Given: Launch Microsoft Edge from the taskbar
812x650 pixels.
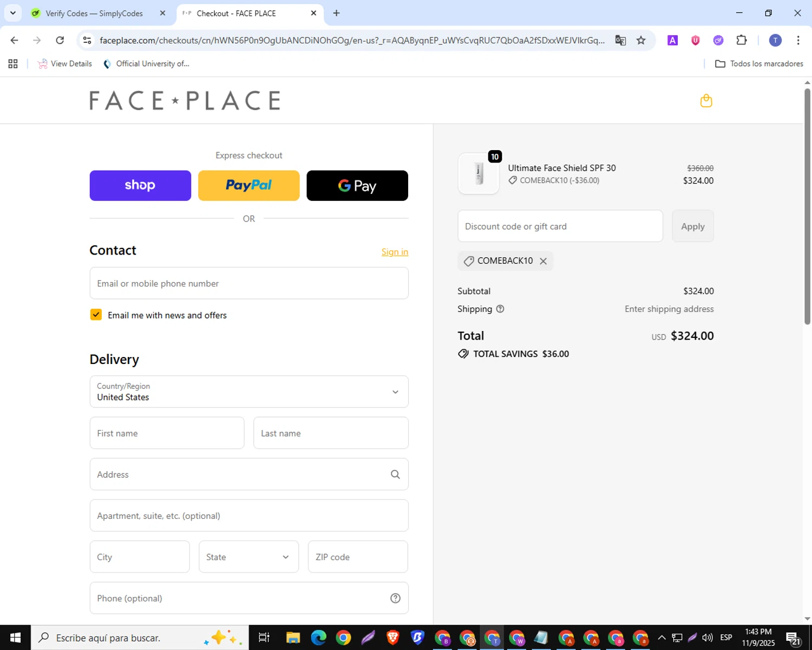Looking at the screenshot, I should 318,638.
